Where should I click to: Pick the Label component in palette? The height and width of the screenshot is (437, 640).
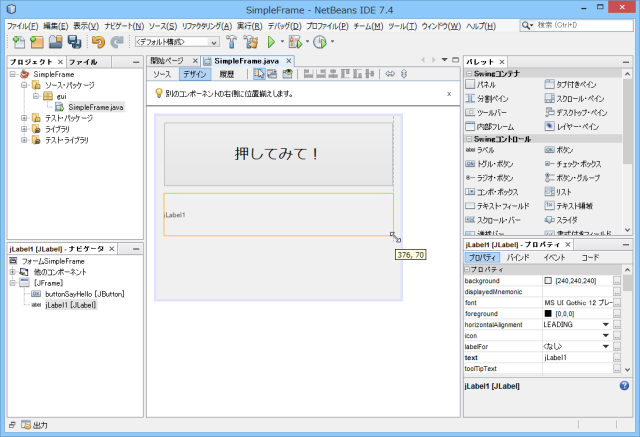[480, 150]
